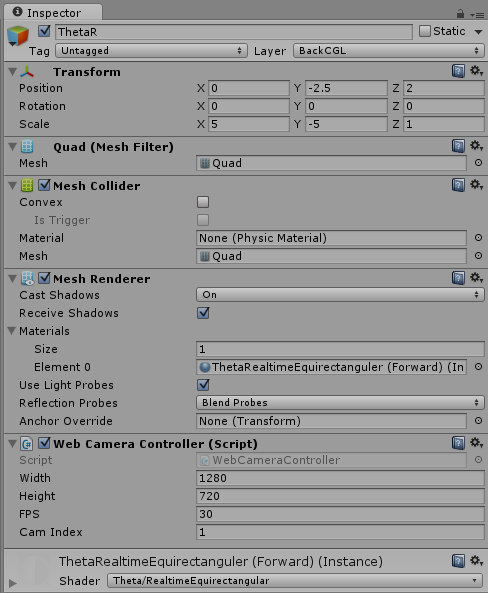Image resolution: width=488 pixels, height=593 pixels.
Task: Collapse the Materials list
Action: [12, 331]
